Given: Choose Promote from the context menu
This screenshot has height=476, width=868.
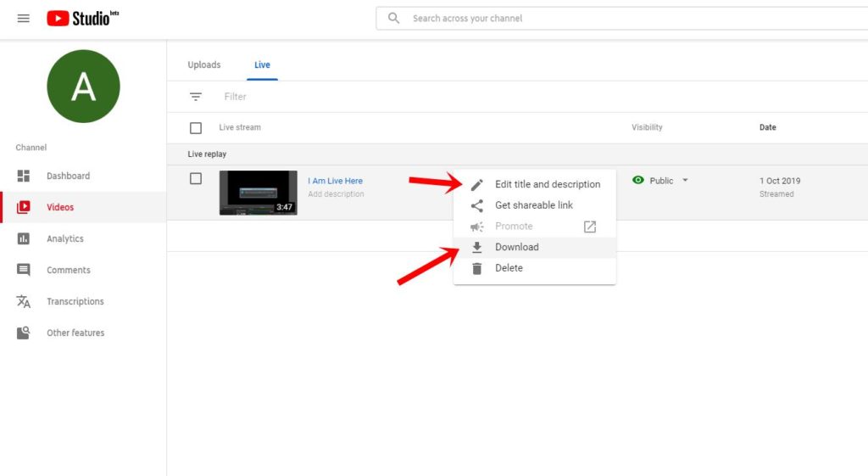Looking at the screenshot, I should pos(535,226).
